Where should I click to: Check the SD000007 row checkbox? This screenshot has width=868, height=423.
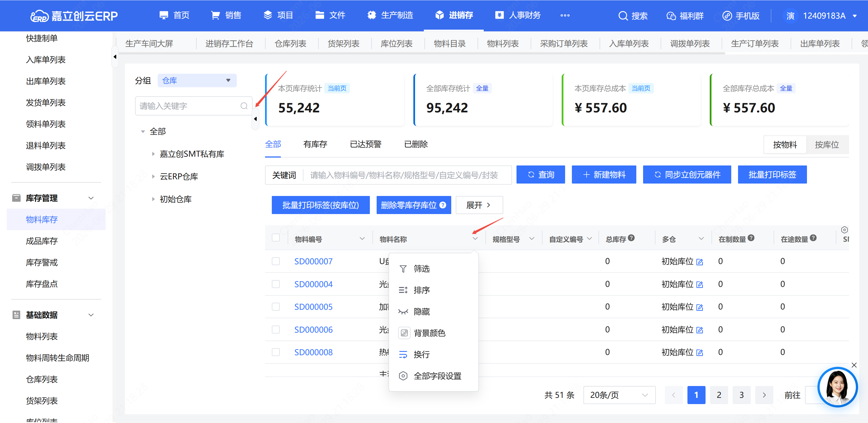click(x=276, y=261)
